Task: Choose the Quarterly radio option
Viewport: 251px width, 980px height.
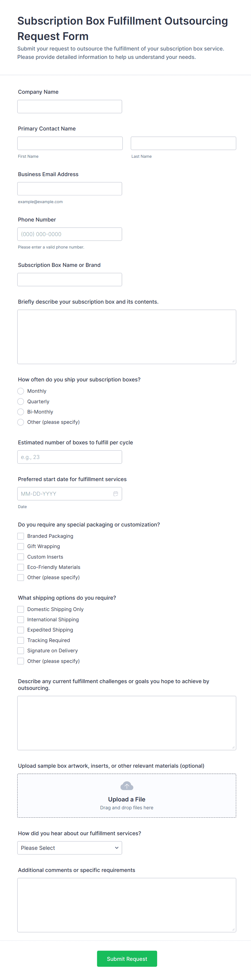Action: 21,401
